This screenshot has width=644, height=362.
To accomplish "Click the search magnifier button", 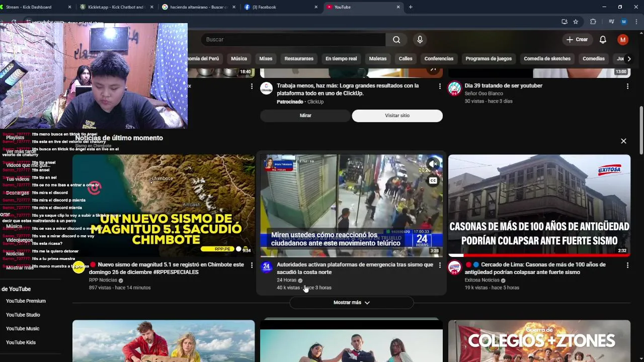I will pos(396,39).
